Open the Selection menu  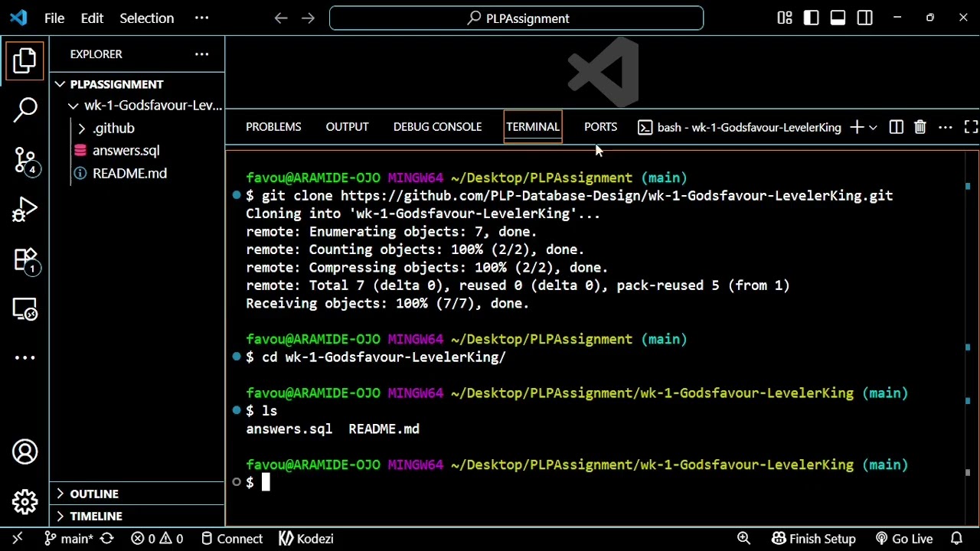point(146,18)
